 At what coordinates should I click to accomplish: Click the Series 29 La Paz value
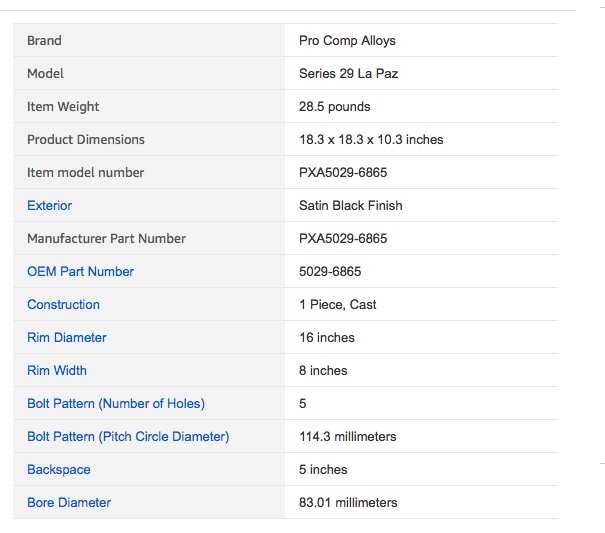[348, 73]
